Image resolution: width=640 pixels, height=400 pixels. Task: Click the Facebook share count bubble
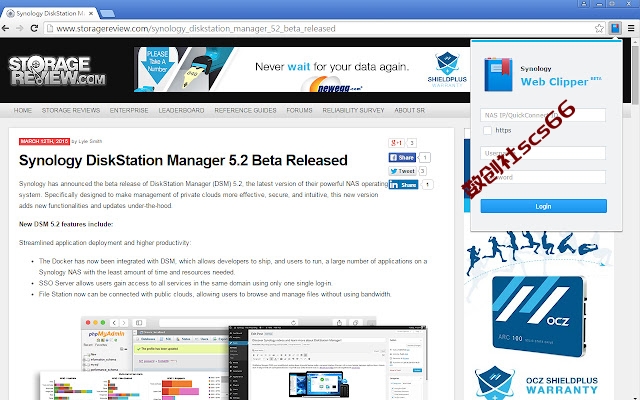point(425,158)
